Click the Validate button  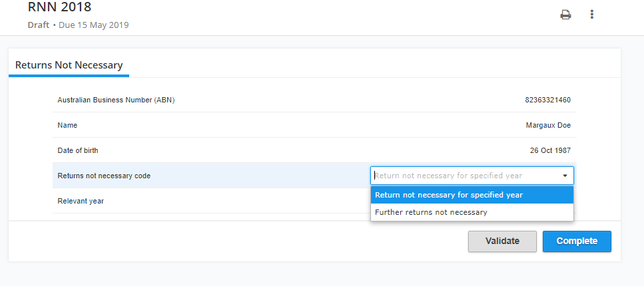(502, 241)
